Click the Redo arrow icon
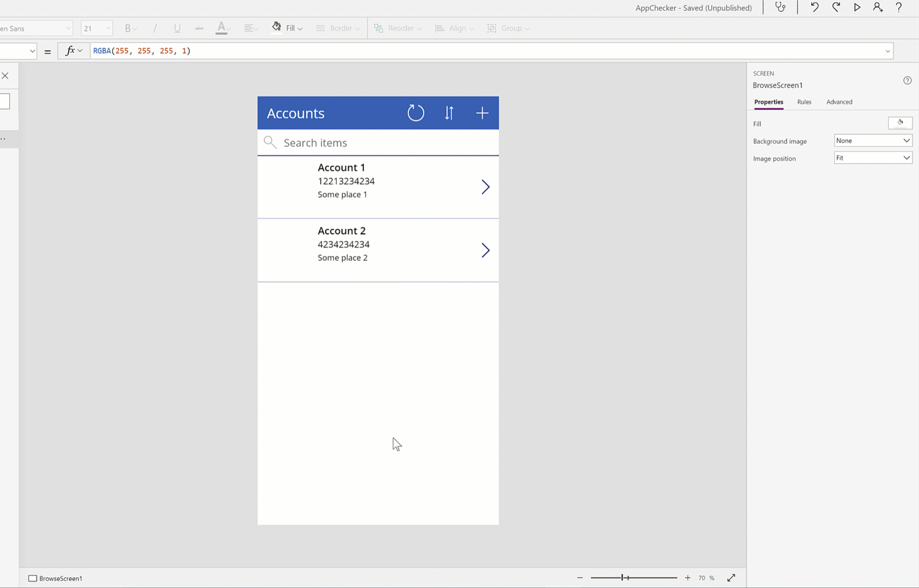919x588 pixels. [x=836, y=8]
